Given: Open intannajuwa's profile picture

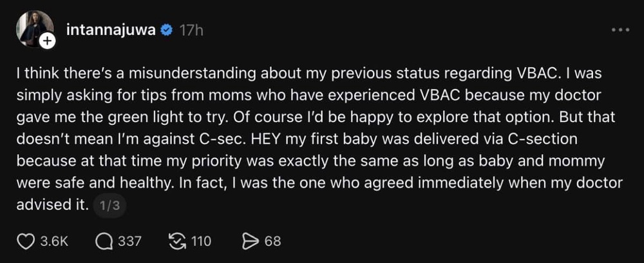Looking at the screenshot, I should [x=35, y=28].
